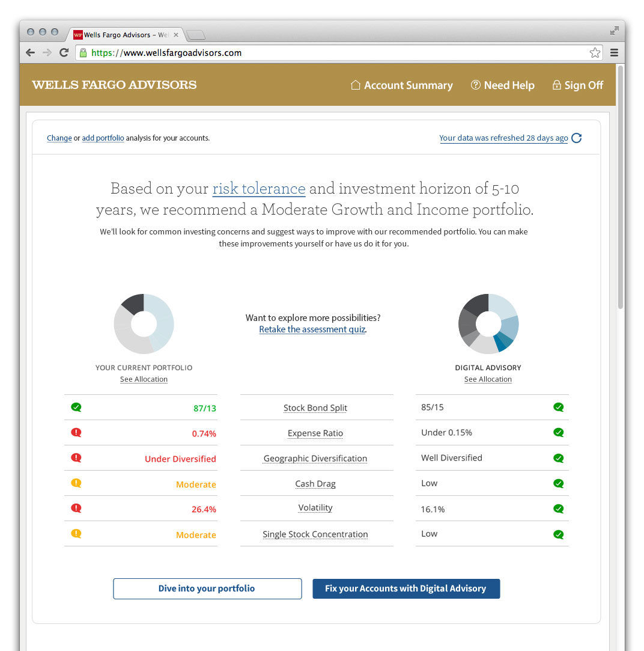Click the 16.1% volatility value
Image resolution: width=644 pixels, height=651 pixels.
433,509
